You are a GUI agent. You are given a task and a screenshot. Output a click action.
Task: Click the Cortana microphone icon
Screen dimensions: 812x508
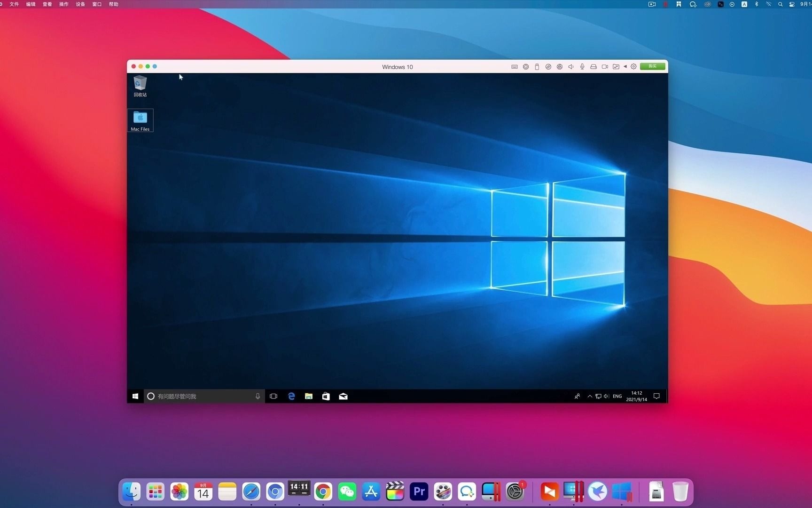tap(258, 397)
